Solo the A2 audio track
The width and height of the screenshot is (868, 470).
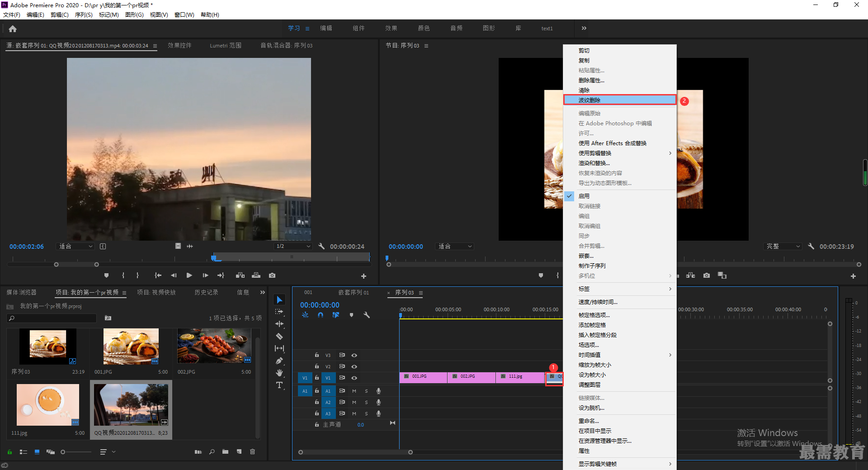pyautogui.click(x=366, y=402)
